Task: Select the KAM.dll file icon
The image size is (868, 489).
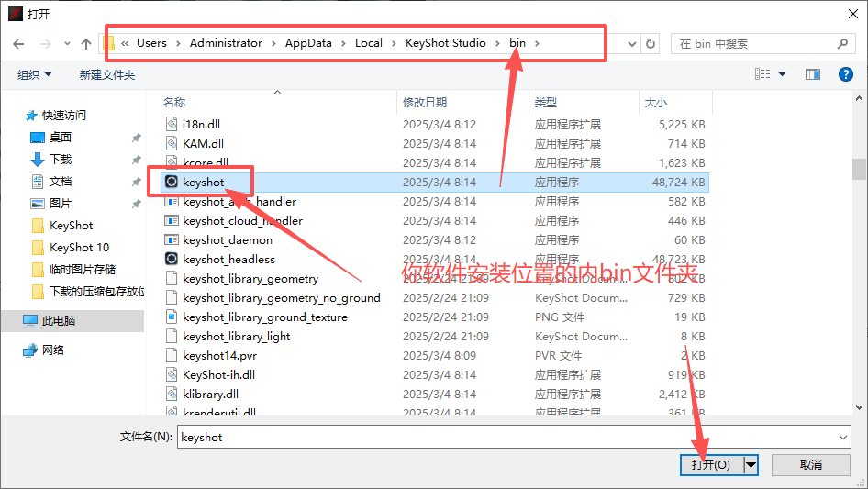Action: [x=172, y=143]
